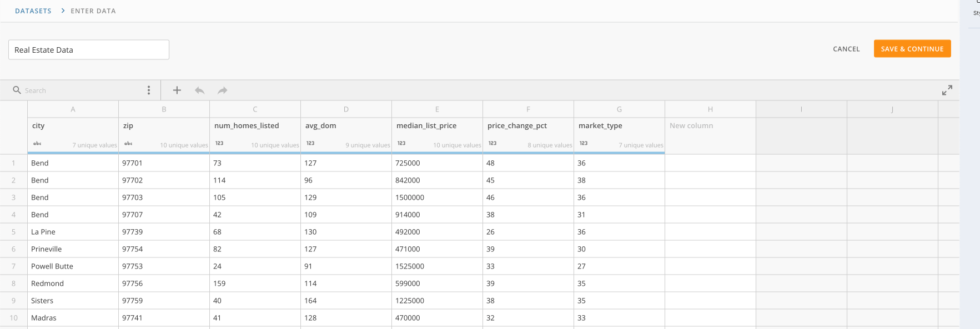Change the avg_dom number type icon

(310, 143)
